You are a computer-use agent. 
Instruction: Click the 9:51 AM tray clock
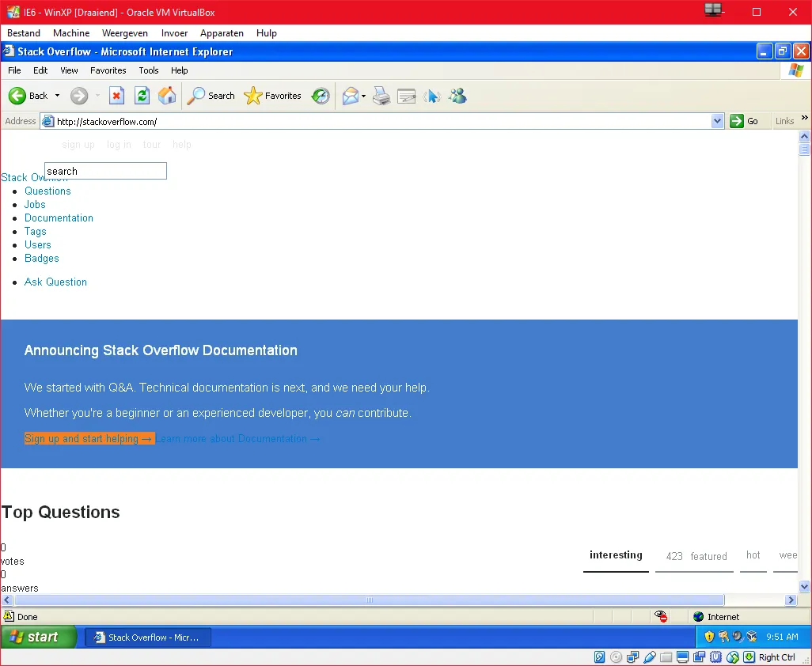(x=782, y=637)
